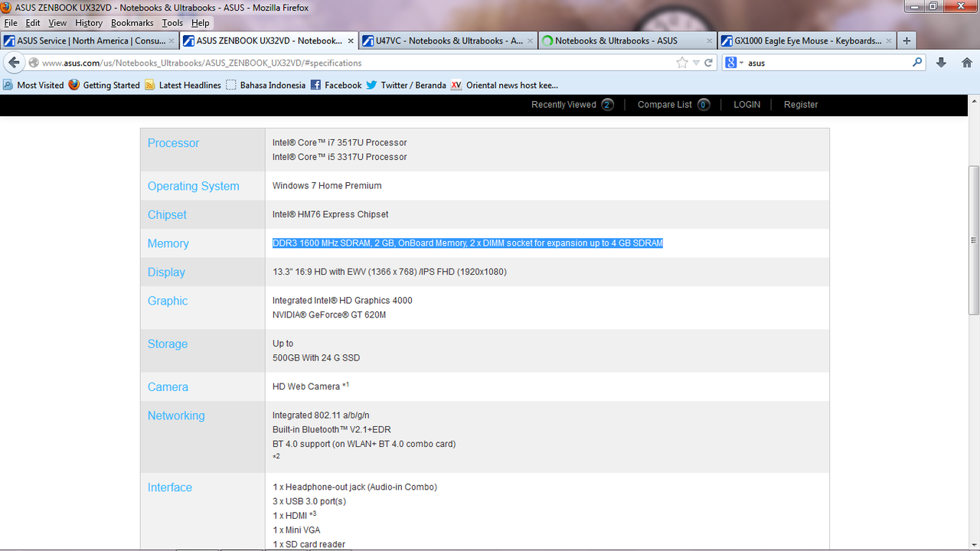Click the Graphic spec label

click(168, 301)
